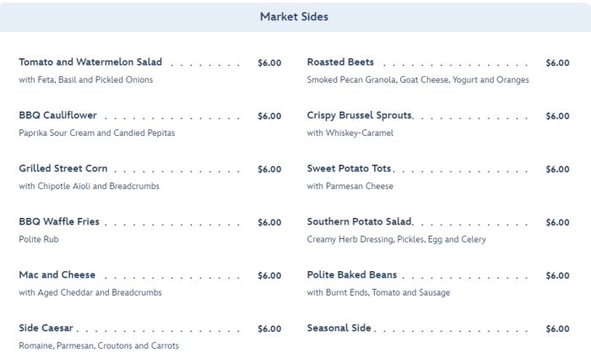The image size is (591, 364).
Task: Select the Roasted Beets item
Action: pyautogui.click(x=340, y=62)
